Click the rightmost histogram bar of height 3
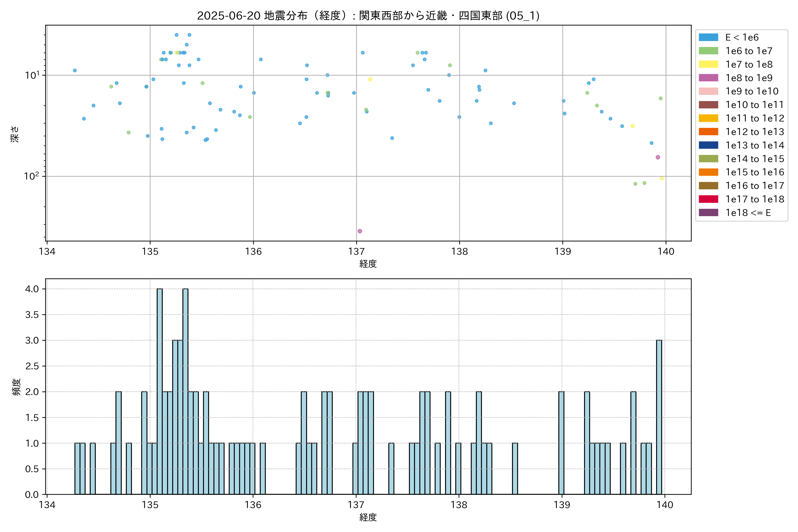 (659, 417)
